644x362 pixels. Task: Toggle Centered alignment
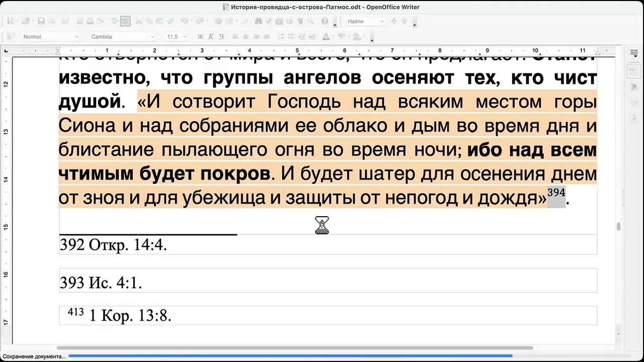(246, 36)
